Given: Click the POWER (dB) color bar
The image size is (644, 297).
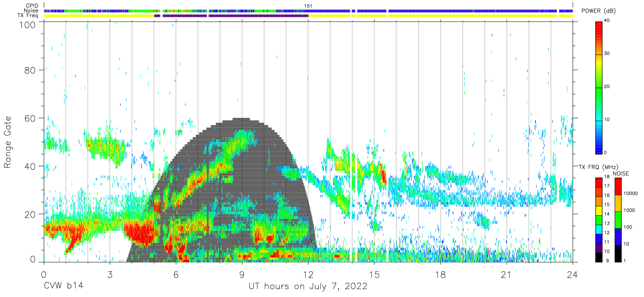Looking at the screenshot, I should click(599, 87).
